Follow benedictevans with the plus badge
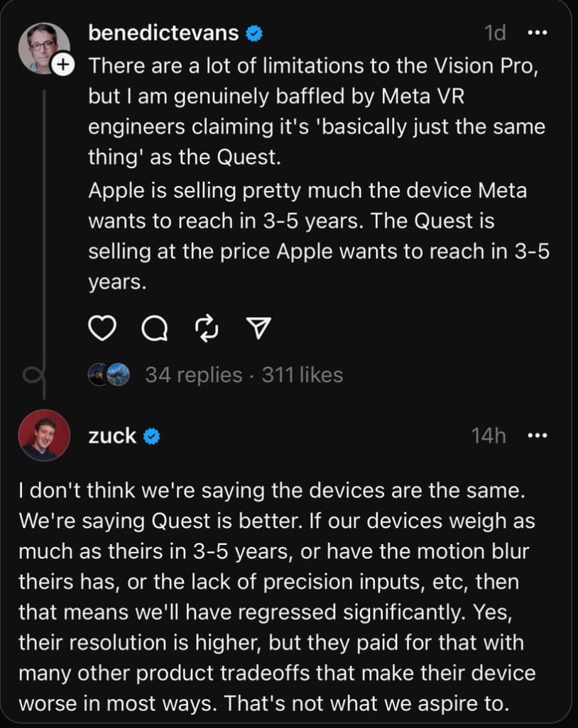The height and width of the screenshot is (728, 578). click(64, 65)
